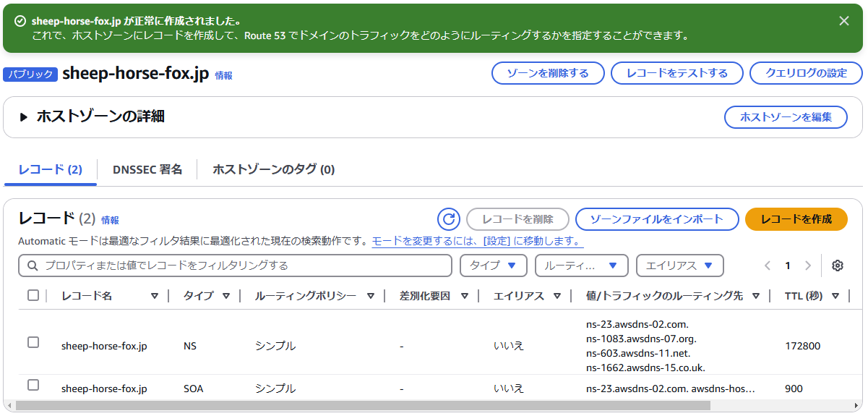Open the エイリアス filter dropdown
This screenshot has width=868, height=416.
coord(680,266)
